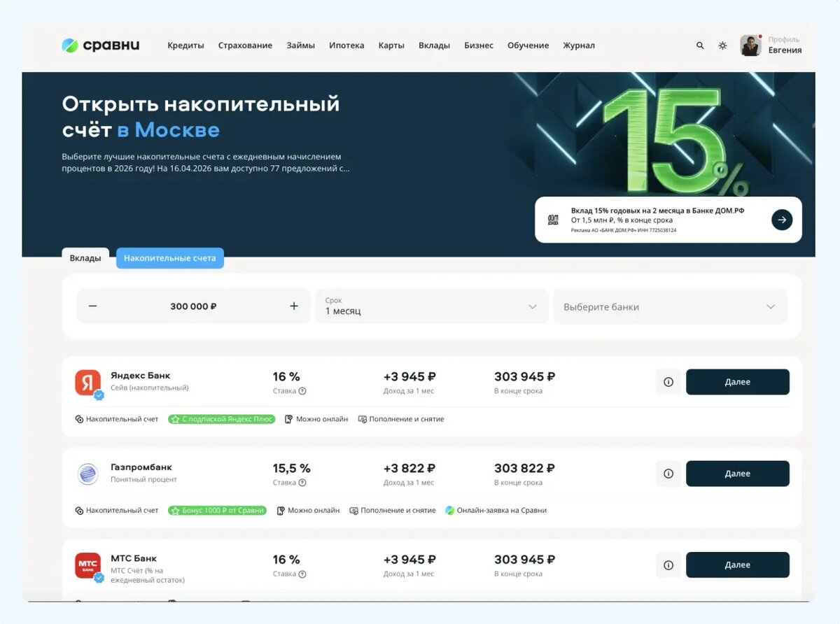
Task: Click the 15,5 % rate value
Action: [292, 468]
